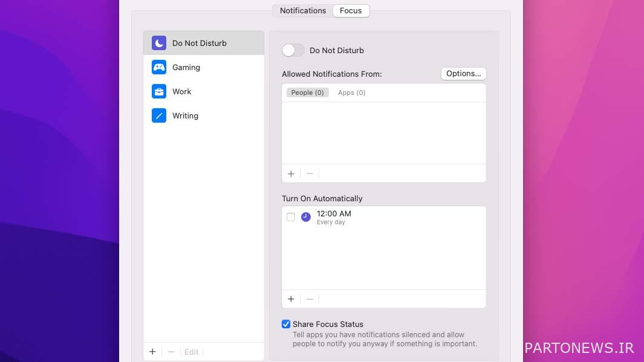
Task: Select Gaming in the Focus list
Action: [x=186, y=67]
